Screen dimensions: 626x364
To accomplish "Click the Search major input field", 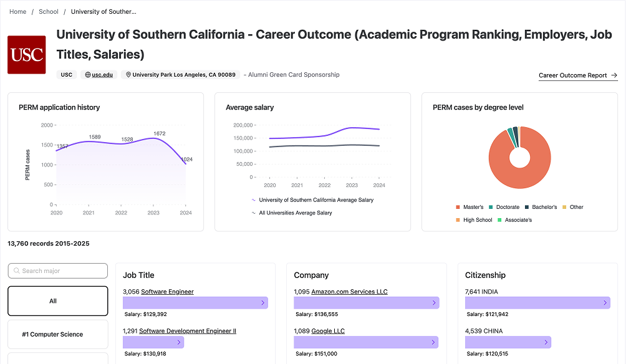I will point(62,271).
